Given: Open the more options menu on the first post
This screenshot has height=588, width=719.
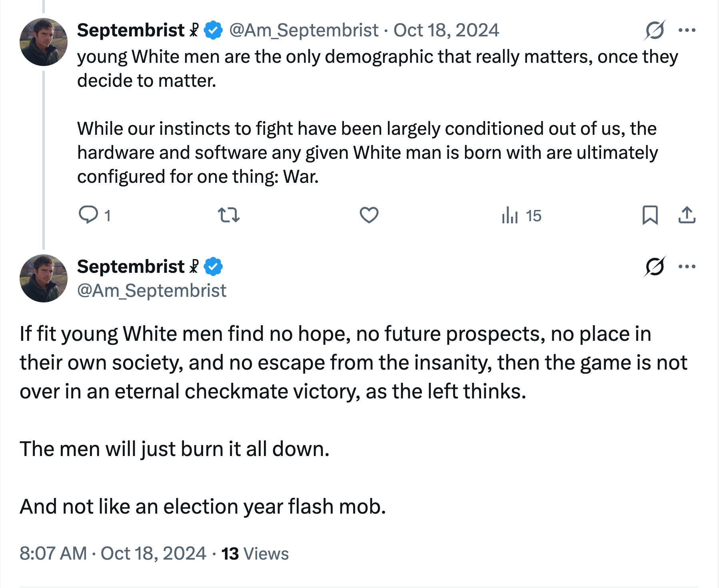Looking at the screenshot, I should pyautogui.click(x=687, y=30).
